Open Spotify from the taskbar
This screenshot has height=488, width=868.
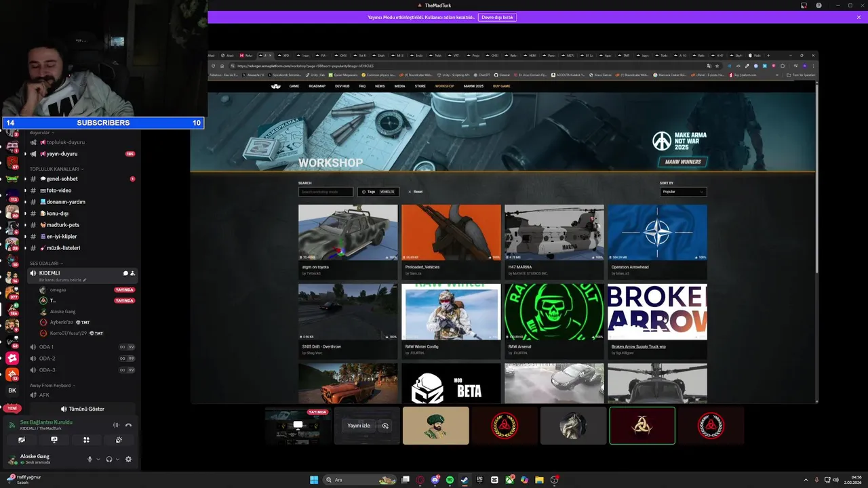[x=450, y=480]
